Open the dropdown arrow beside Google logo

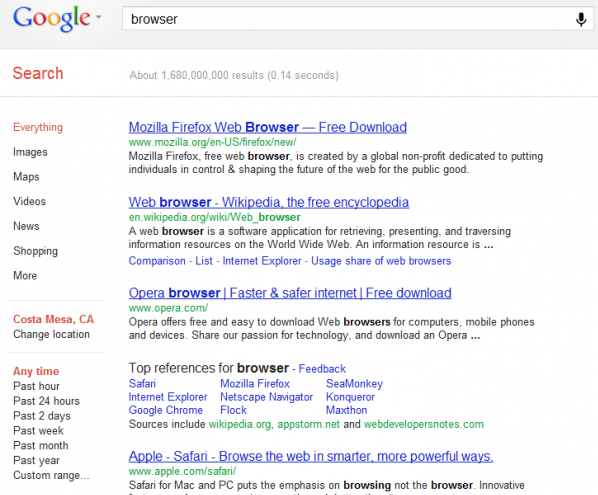99,17
